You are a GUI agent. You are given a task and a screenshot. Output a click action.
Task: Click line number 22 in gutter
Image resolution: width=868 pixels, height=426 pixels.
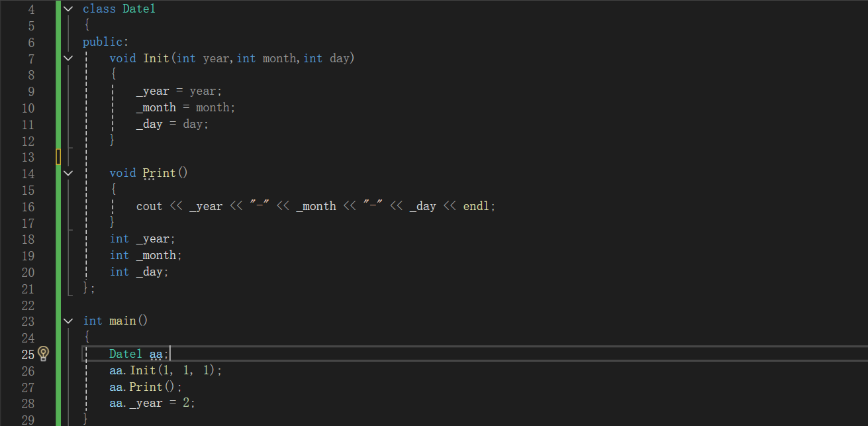click(28, 305)
